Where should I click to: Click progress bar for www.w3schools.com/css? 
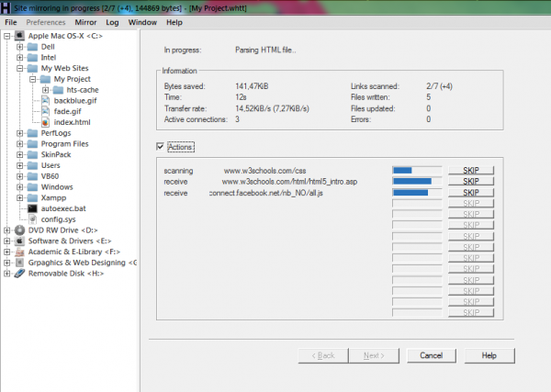click(417, 171)
